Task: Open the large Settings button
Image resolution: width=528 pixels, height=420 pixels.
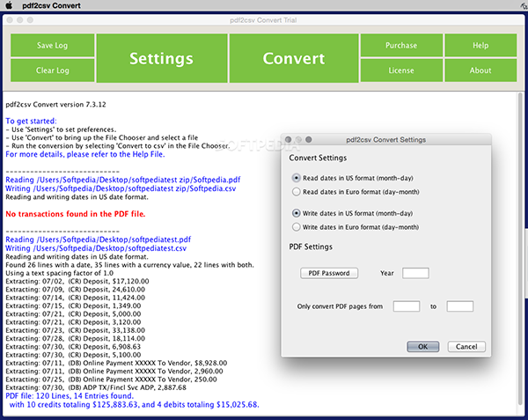Action: [162, 58]
